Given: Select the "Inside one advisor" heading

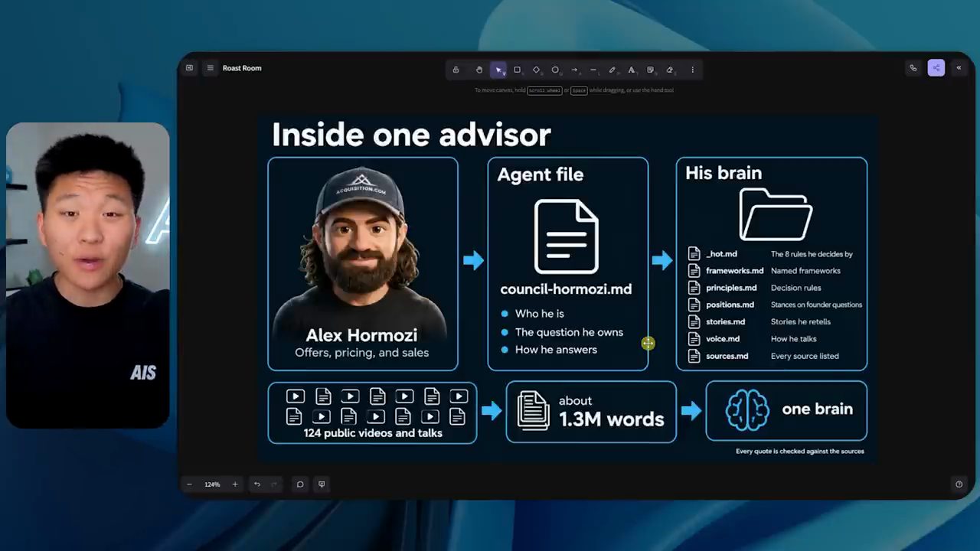Looking at the screenshot, I should 411,135.
